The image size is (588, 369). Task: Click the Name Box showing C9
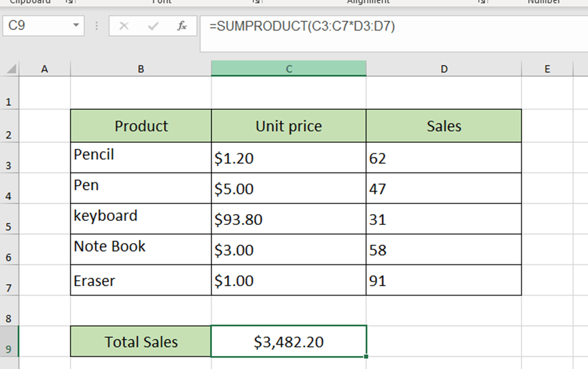(44, 26)
